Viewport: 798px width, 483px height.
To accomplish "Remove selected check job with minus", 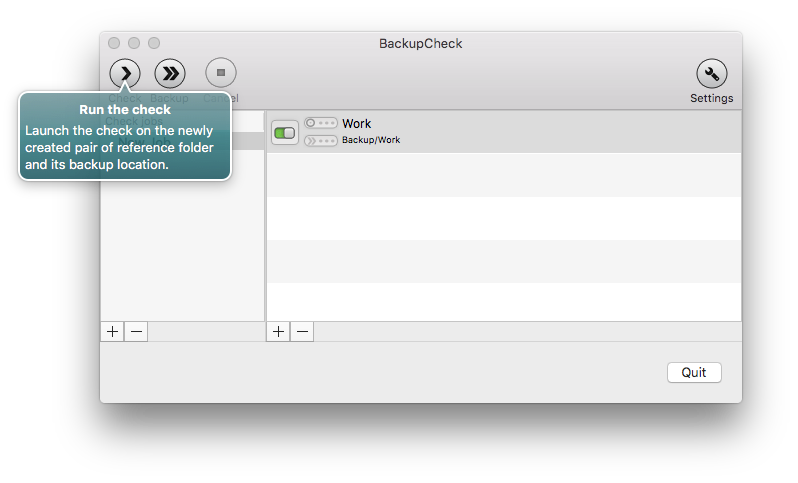I will point(136,332).
